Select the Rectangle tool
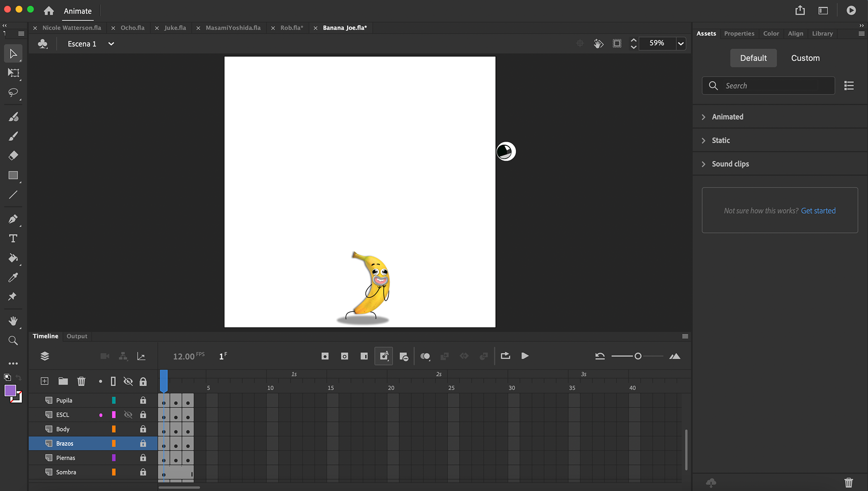The width and height of the screenshot is (868, 491). click(x=13, y=175)
